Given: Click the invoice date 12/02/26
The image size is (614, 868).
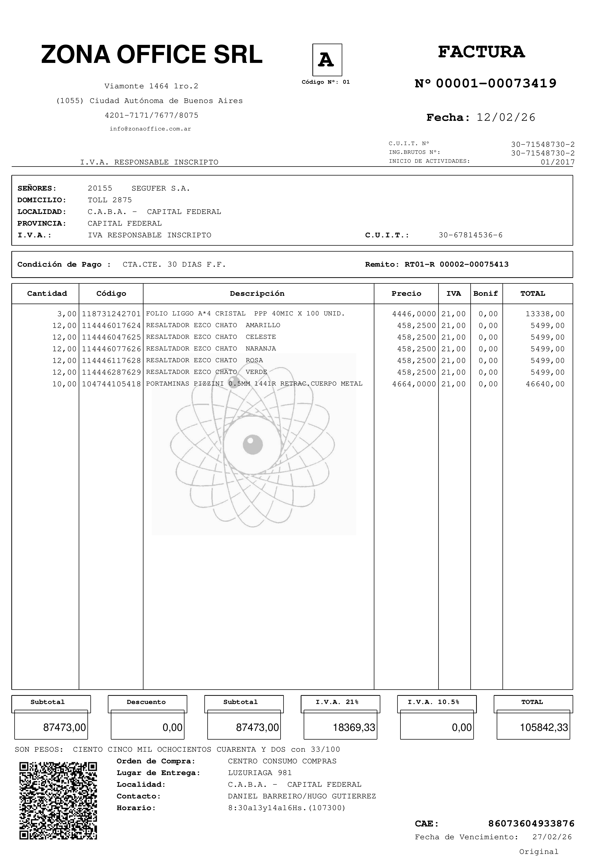Looking at the screenshot, I should pyautogui.click(x=506, y=118).
